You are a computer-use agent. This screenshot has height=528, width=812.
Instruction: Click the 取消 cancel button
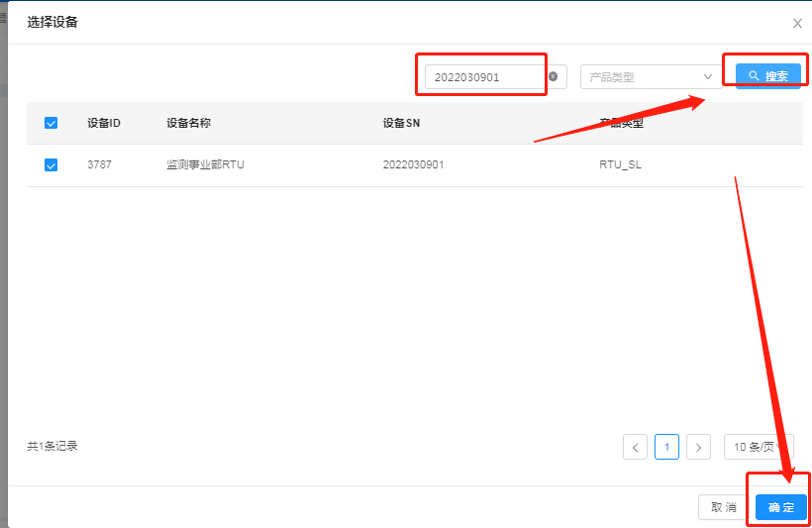click(x=724, y=507)
